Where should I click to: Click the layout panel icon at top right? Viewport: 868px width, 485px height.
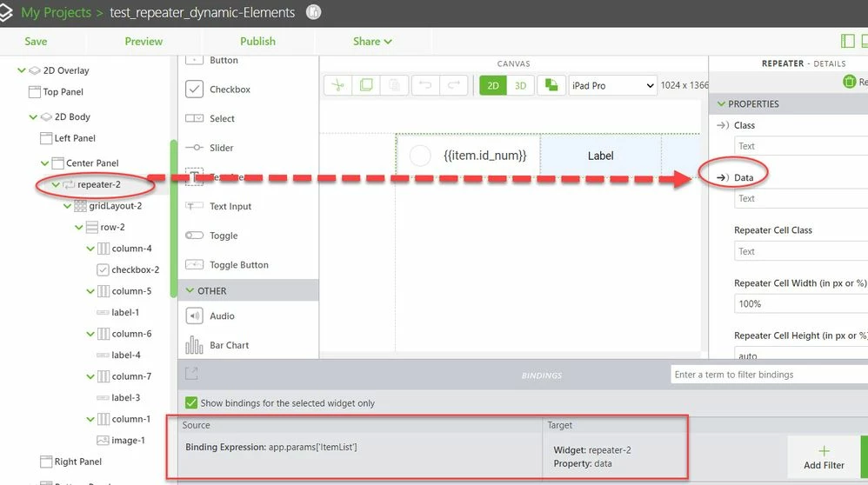point(847,41)
